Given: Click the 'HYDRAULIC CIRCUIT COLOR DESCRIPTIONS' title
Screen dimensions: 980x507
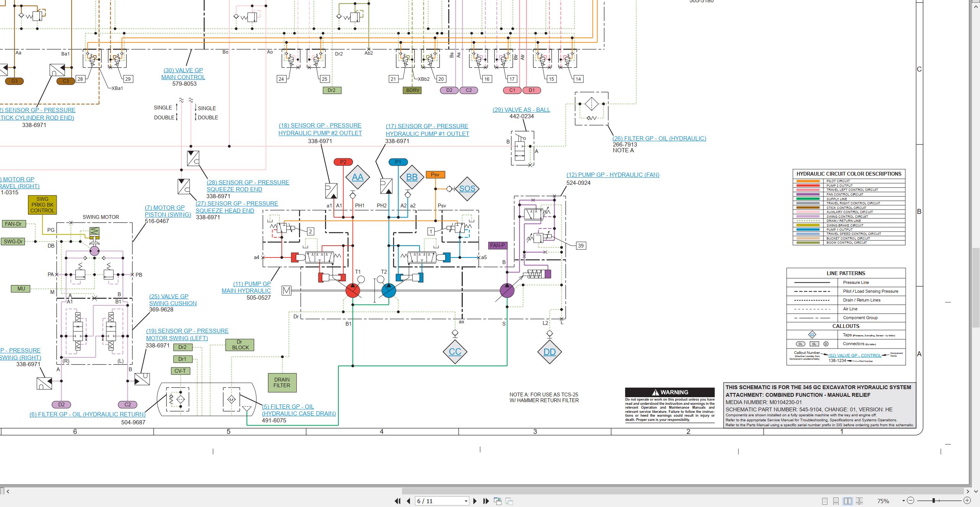Looking at the screenshot, I should 849,174.
